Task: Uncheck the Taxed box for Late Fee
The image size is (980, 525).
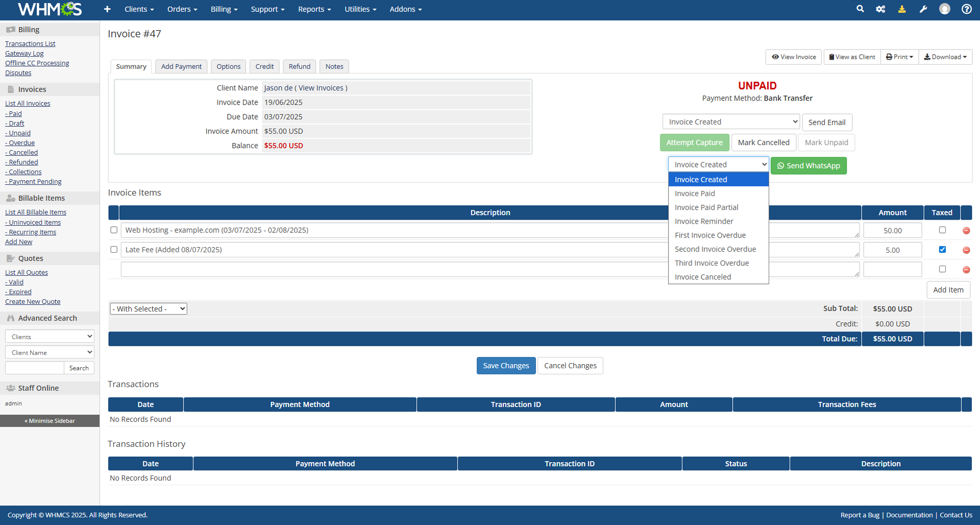Action: pyautogui.click(x=942, y=250)
